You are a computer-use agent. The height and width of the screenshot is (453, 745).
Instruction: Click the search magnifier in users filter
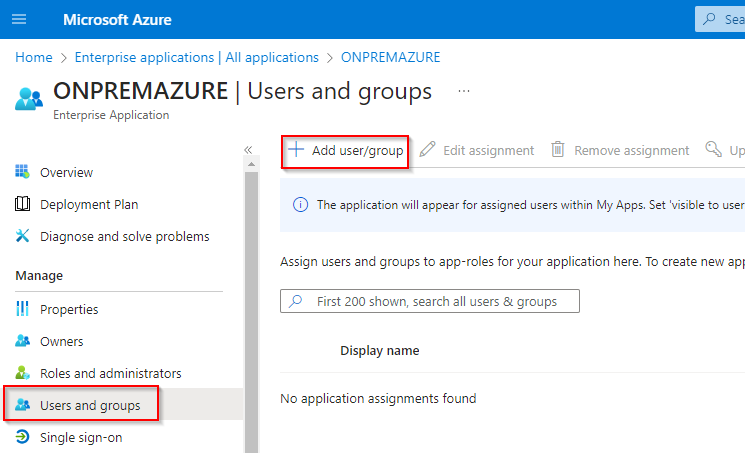pos(296,300)
